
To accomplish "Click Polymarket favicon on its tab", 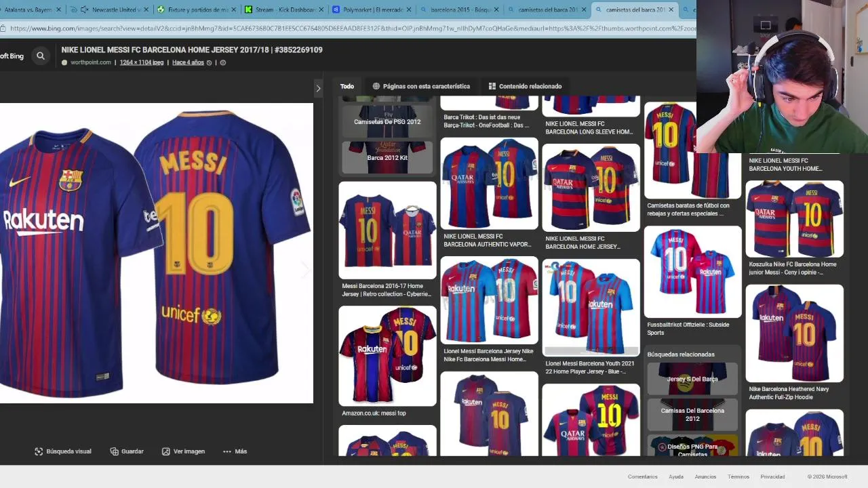I will pyautogui.click(x=337, y=9).
